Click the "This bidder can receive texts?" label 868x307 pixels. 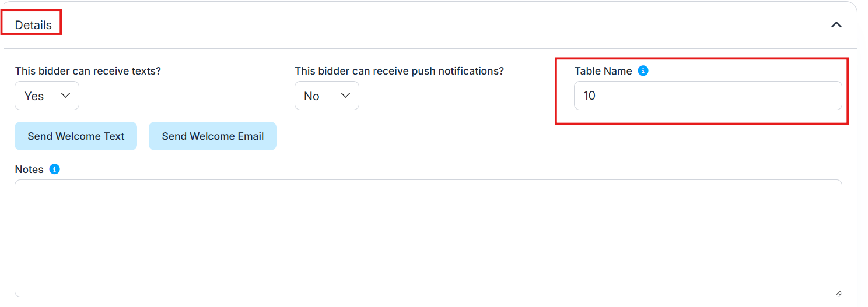click(x=87, y=71)
